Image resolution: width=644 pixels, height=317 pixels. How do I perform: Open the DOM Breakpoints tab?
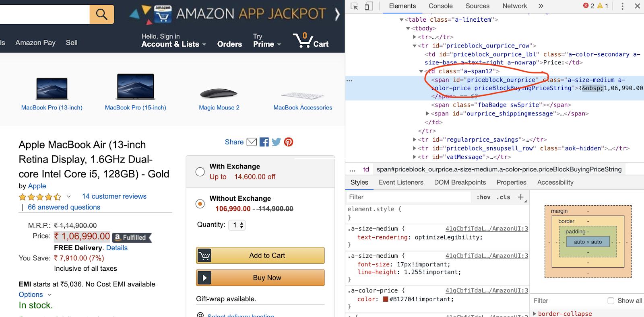click(x=460, y=182)
